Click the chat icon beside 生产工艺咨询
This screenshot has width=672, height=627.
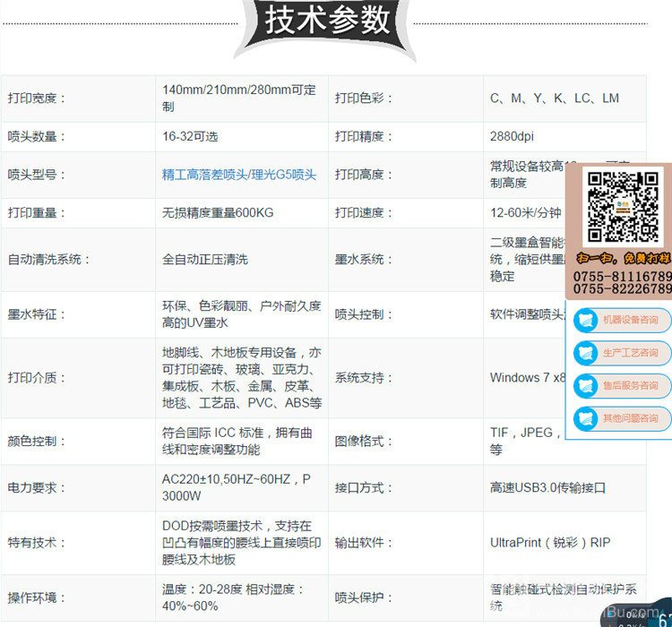pyautogui.click(x=587, y=352)
